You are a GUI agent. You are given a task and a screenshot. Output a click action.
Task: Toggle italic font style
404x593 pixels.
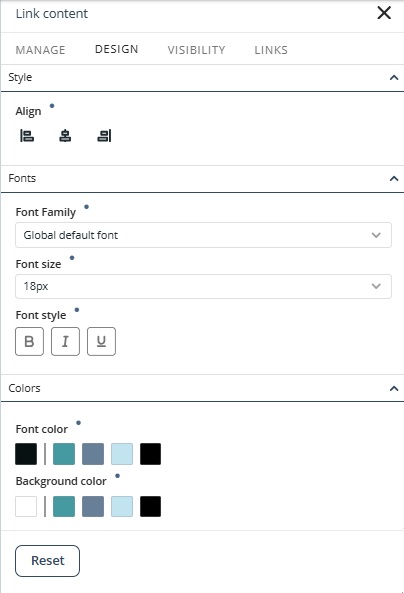(65, 342)
